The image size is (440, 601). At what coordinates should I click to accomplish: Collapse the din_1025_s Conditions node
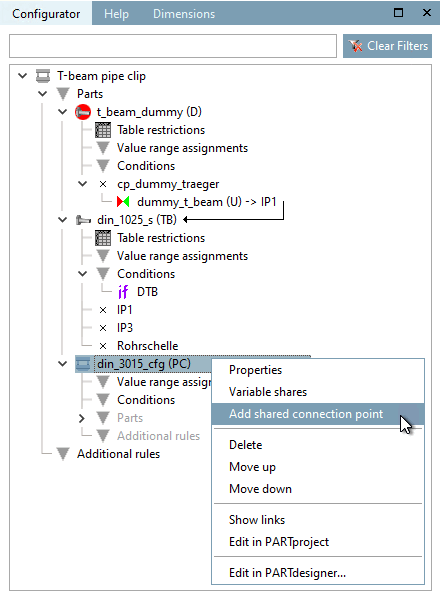tap(82, 274)
